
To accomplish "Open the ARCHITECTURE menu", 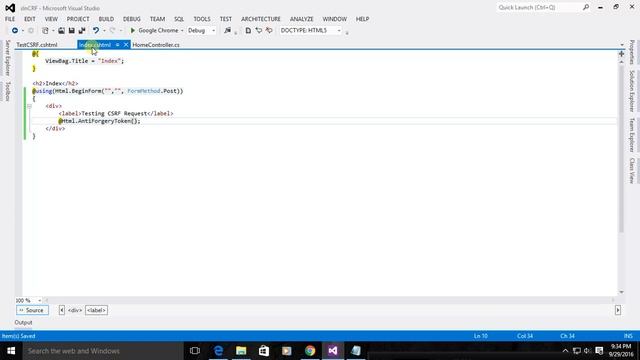I will click(x=261, y=19).
